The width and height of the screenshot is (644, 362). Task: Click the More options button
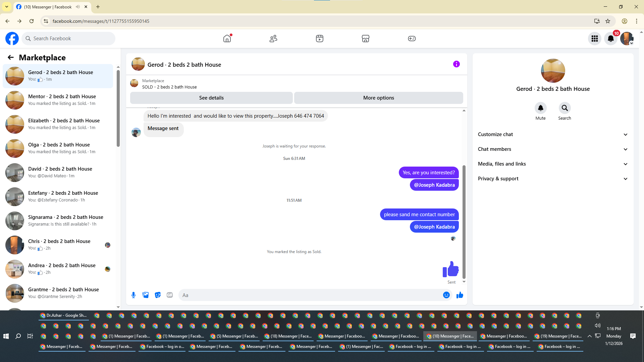[x=378, y=98]
